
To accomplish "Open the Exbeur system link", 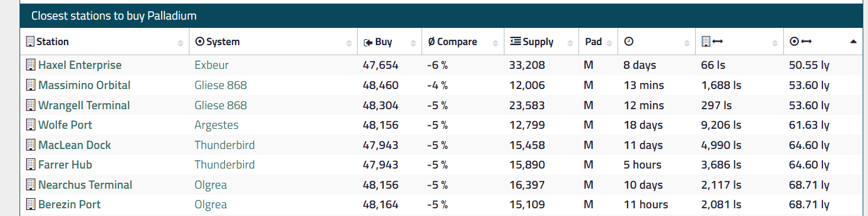I will 211,65.
